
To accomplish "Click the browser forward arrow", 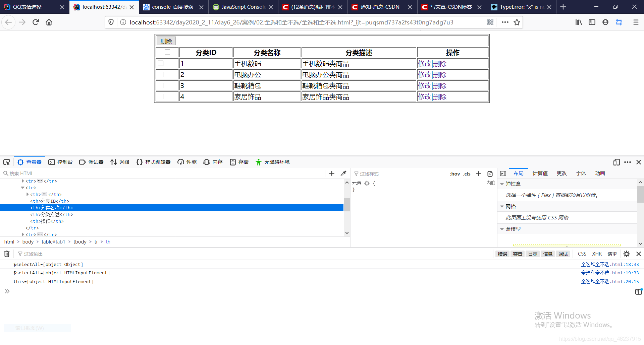I will click(22, 22).
